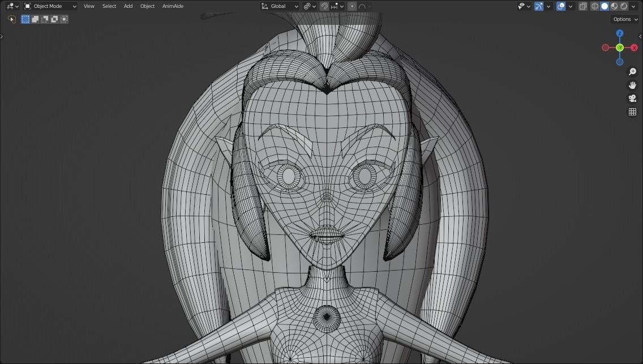643x364 pixels.
Task: Click the View menu
Action: pos(89,6)
